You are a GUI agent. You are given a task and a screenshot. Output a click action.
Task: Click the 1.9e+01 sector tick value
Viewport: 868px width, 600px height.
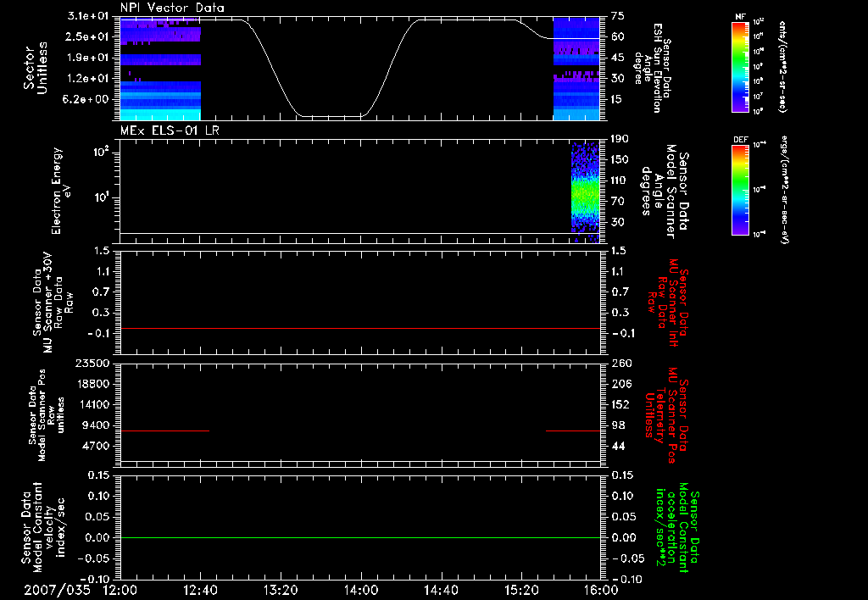[88, 58]
